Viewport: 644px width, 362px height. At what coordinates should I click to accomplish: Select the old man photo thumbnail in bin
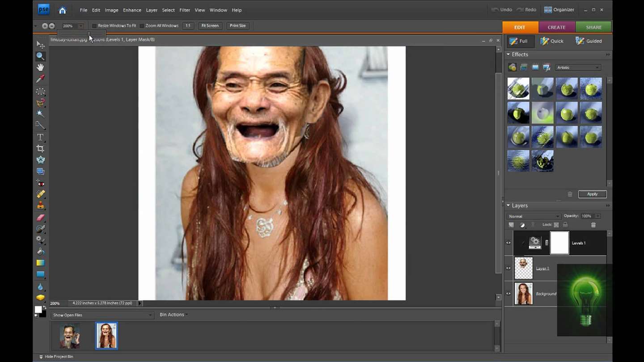70,336
